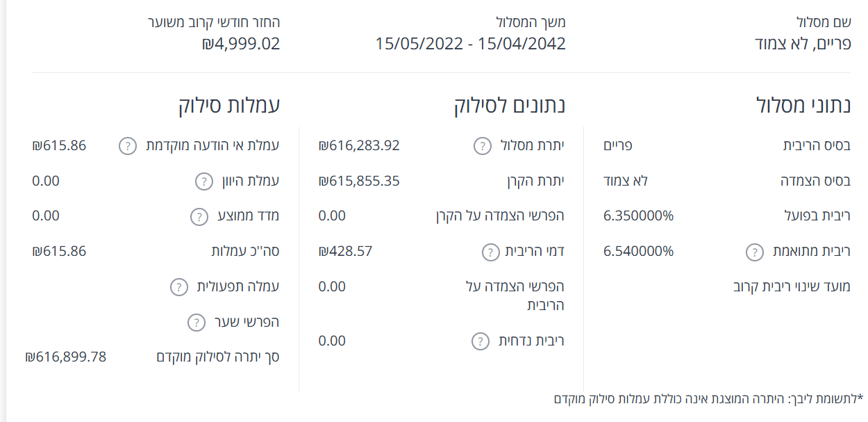Viewport: 868px width, 422px height.
Task: Click the הפרשי שער info icon
Action: coord(197,323)
